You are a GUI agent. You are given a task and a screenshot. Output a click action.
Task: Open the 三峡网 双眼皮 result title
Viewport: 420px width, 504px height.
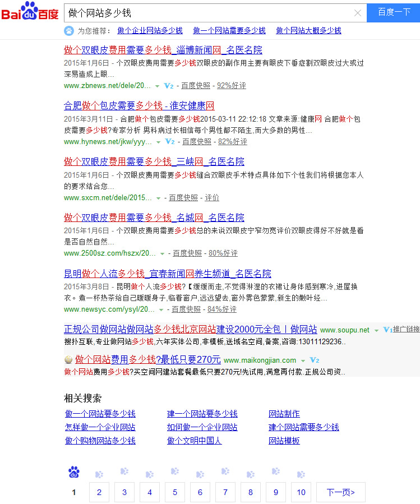tap(154, 161)
